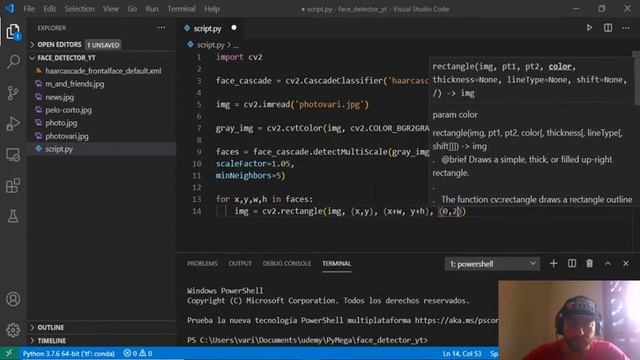Open the powershell terminal selector dropdown

tap(492, 264)
